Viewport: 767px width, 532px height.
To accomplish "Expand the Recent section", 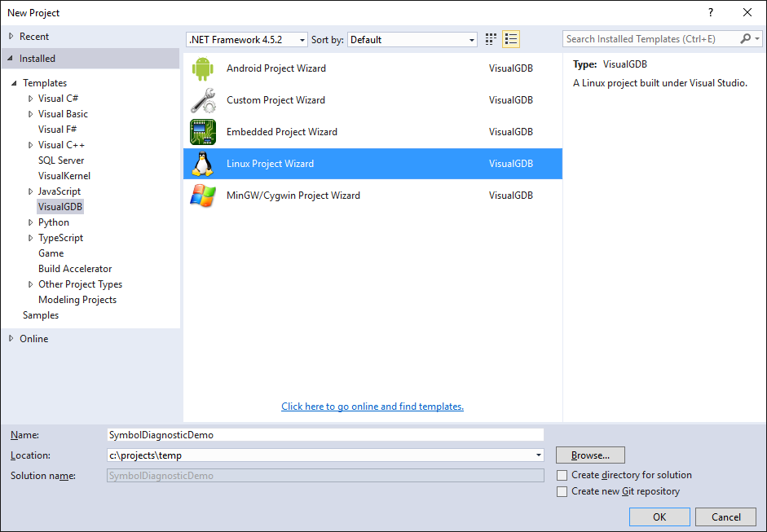I will pyautogui.click(x=11, y=36).
